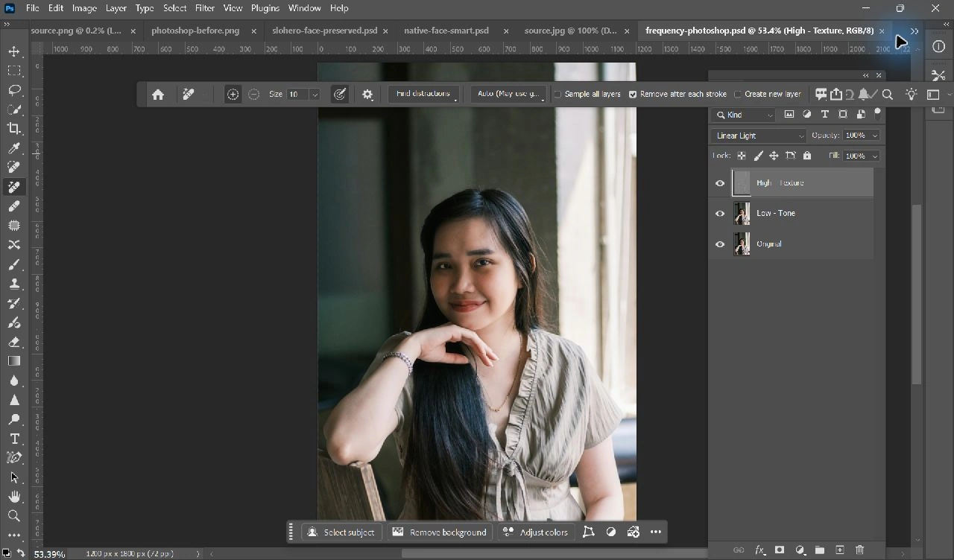Click the Remove background button
The width and height of the screenshot is (954, 560).
(x=440, y=532)
